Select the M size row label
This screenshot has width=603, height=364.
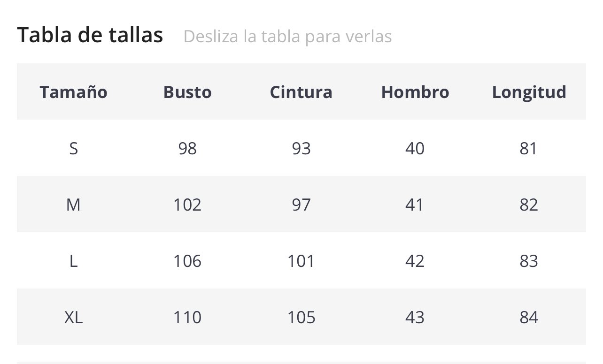pos(73,205)
